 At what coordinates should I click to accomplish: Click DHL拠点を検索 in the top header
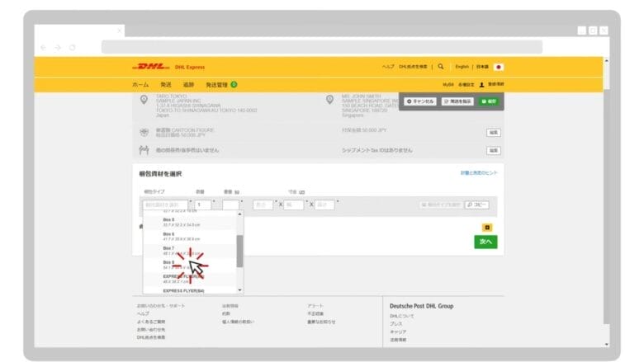pyautogui.click(x=413, y=67)
